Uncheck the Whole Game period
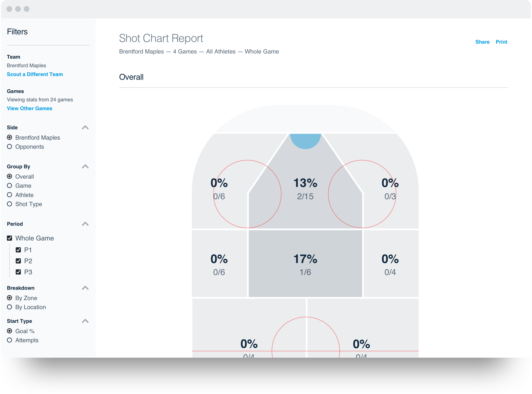Image resolution: width=532 pixels, height=394 pixels. coord(10,238)
